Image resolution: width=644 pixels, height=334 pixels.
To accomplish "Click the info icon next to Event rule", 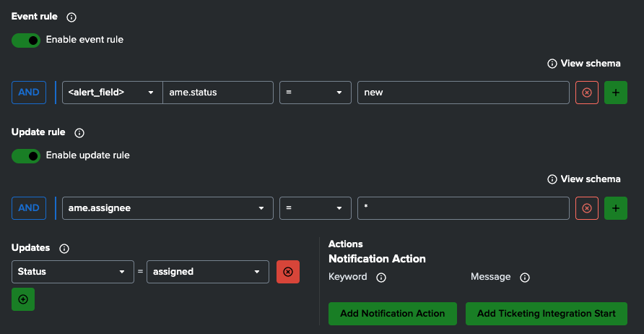I will [71, 17].
